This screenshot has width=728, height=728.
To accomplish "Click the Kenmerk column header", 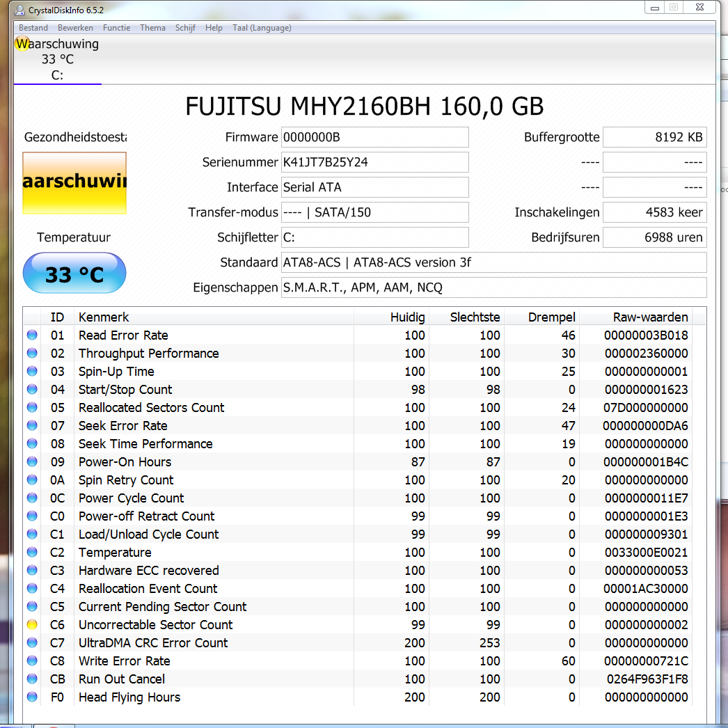I will click(x=214, y=317).
